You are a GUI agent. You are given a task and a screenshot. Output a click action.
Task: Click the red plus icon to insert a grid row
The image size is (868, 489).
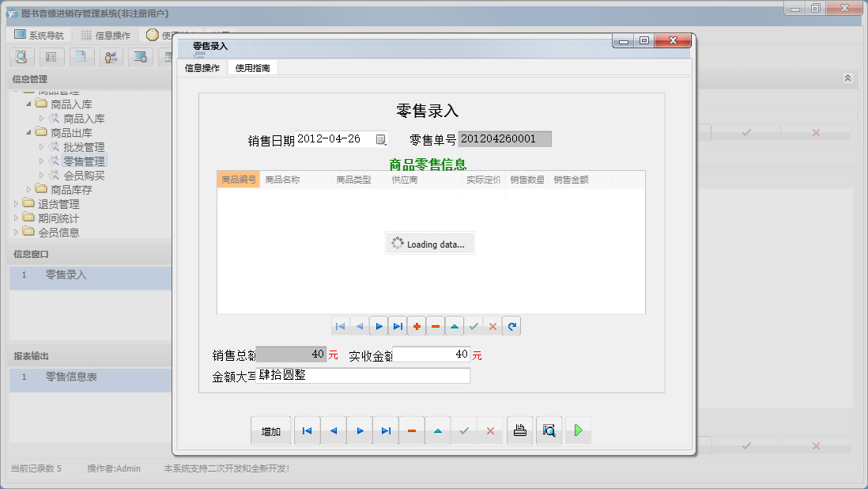pyautogui.click(x=417, y=325)
